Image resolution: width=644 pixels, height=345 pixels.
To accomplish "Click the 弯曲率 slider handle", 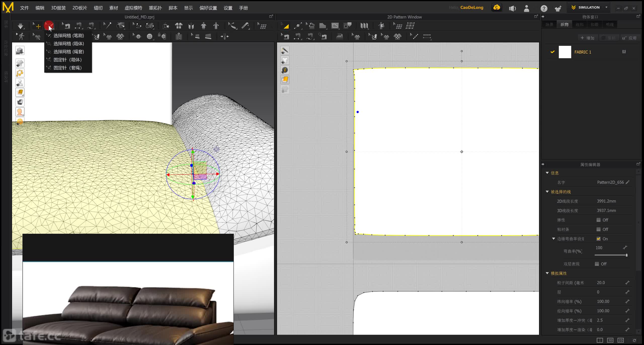I will coord(626,255).
